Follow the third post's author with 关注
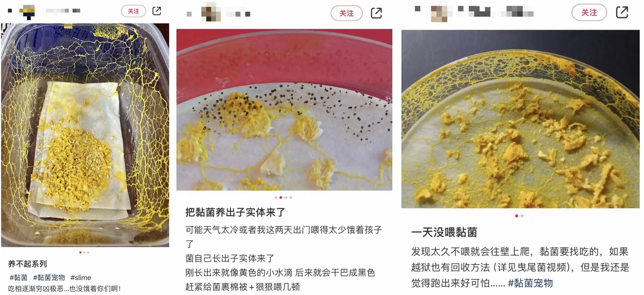This screenshot has width=644, height=295. (589, 12)
